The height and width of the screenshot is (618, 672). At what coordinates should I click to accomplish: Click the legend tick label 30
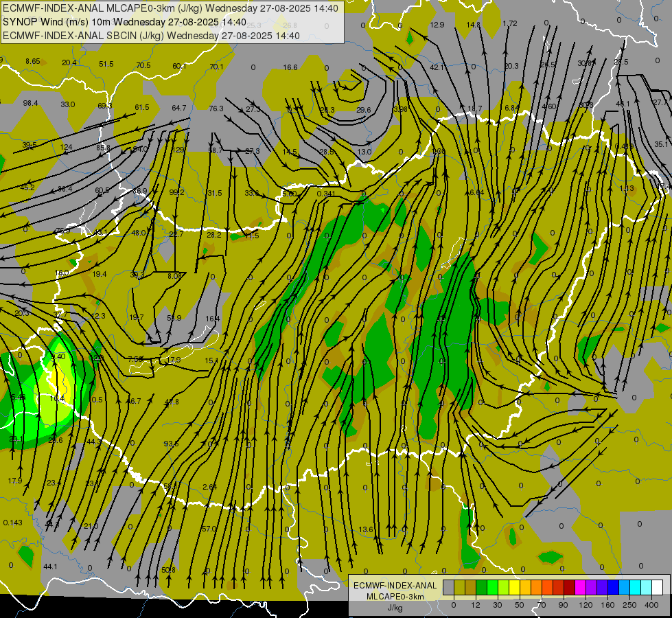[x=498, y=605]
